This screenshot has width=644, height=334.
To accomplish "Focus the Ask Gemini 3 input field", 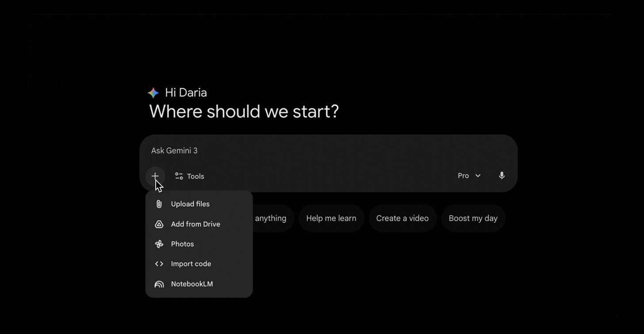I will tap(328, 151).
